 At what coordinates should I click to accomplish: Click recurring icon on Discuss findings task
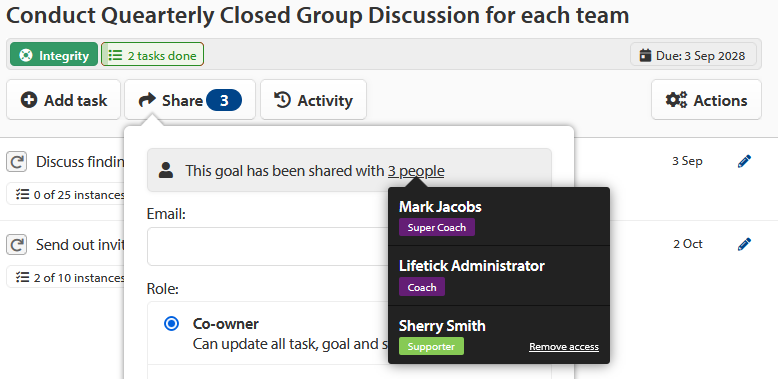click(16, 162)
